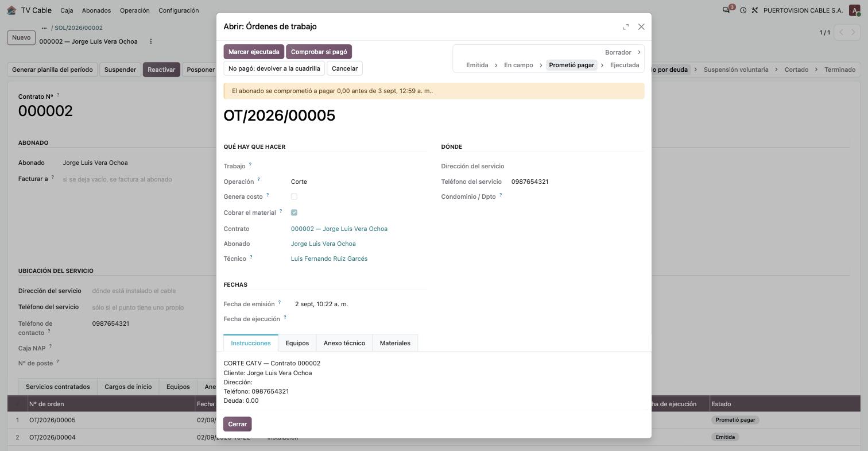Open the TV Cable app home icon
Viewport: 868px width, 451px height.
tap(11, 10)
